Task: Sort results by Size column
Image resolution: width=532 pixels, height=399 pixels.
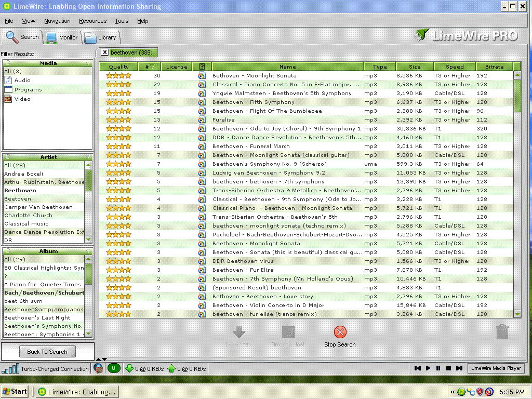Action: pyautogui.click(x=415, y=66)
